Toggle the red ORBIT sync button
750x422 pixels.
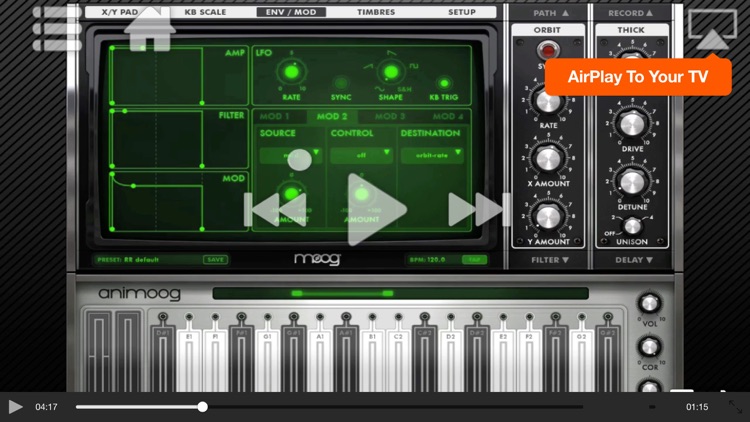tap(548, 50)
